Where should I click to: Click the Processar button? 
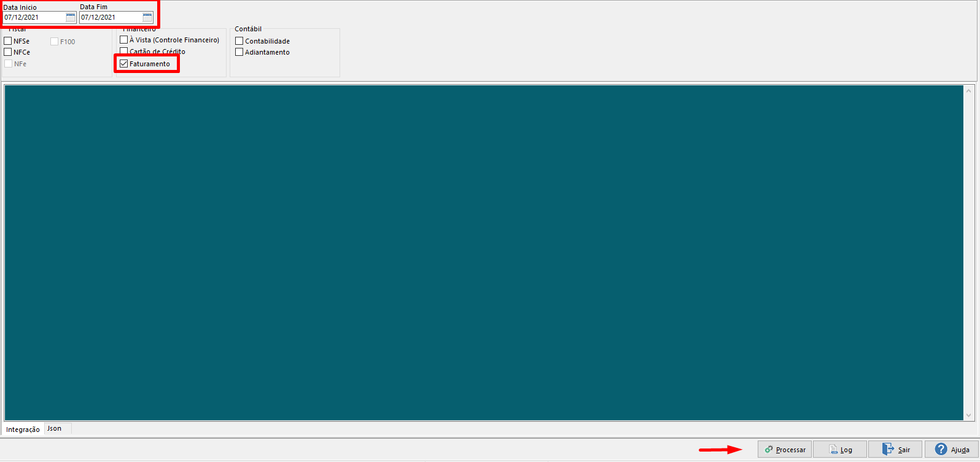tap(785, 450)
